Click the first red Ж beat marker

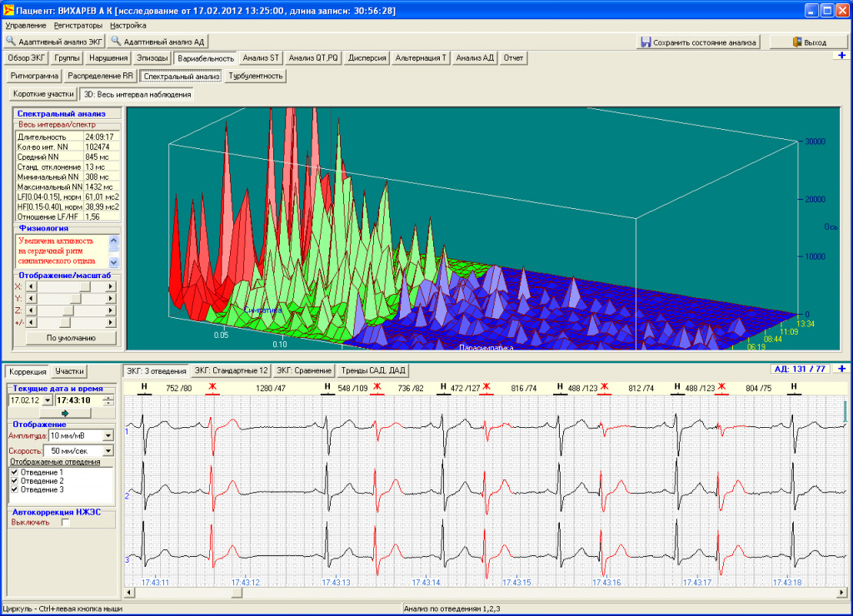click(212, 387)
